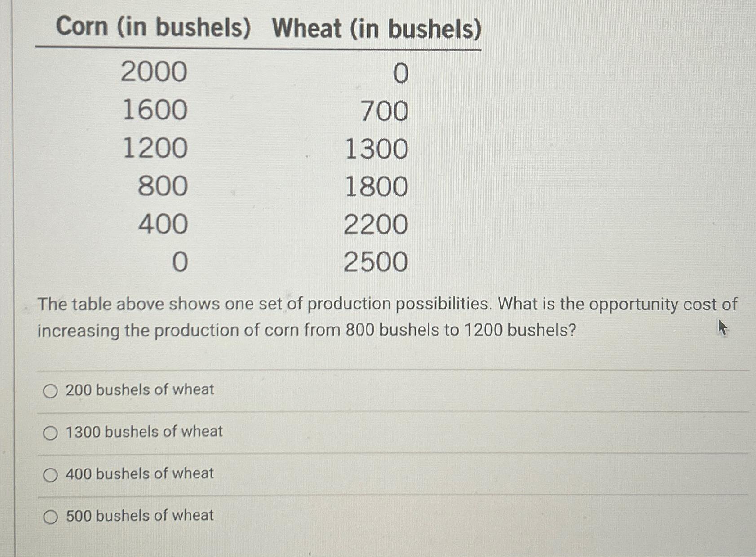This screenshot has width=756, height=557.
Task: Click the question text about opportunity cost
Action: coord(341,317)
